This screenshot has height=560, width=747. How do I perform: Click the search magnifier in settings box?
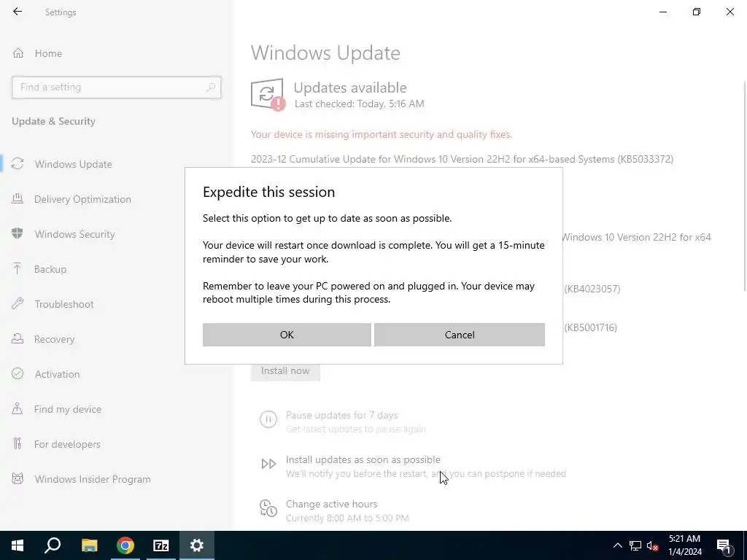pyautogui.click(x=211, y=87)
